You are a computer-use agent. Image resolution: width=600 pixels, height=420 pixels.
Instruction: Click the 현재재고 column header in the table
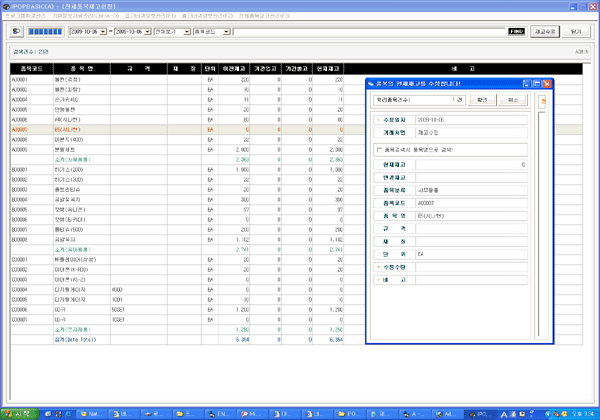[328, 69]
